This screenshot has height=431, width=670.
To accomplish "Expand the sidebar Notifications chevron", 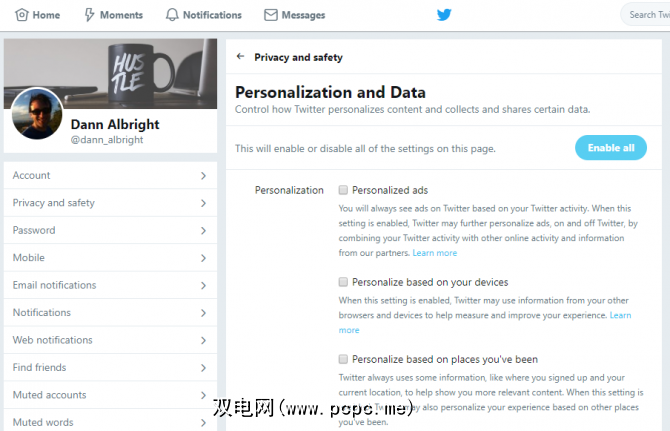I will (x=203, y=313).
